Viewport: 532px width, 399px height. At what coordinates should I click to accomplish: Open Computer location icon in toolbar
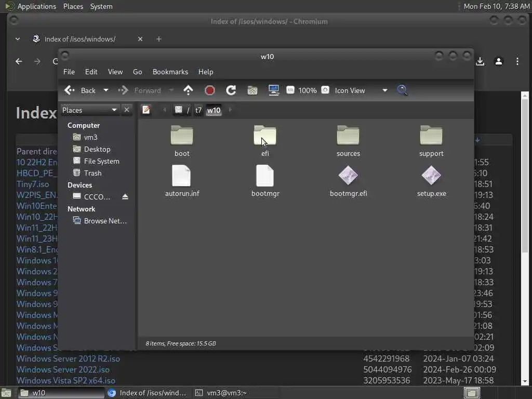[x=273, y=90]
